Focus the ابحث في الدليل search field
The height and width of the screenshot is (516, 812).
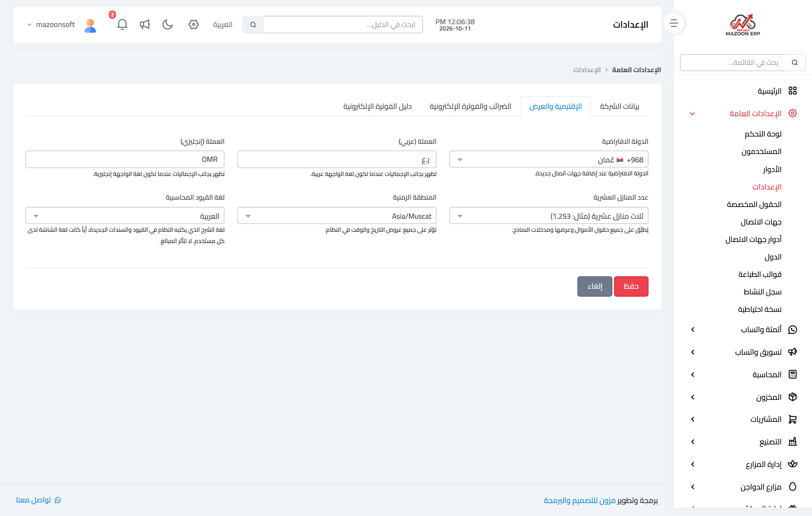343,25
